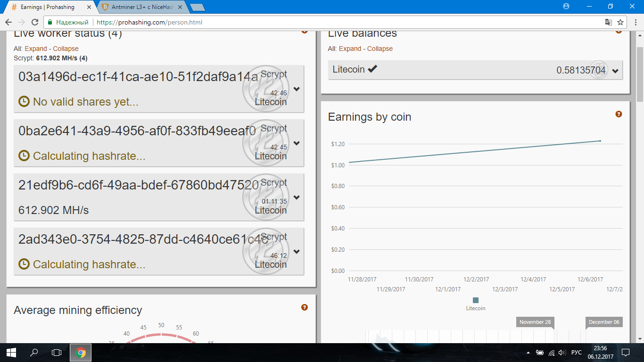The height and width of the screenshot is (362, 644).
Task: Open Windows Task View
Action: pos(57,352)
